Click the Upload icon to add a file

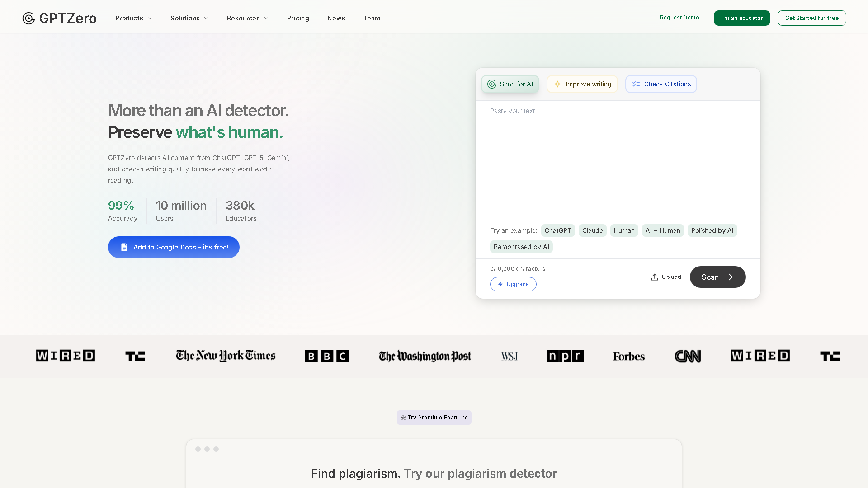(655, 277)
